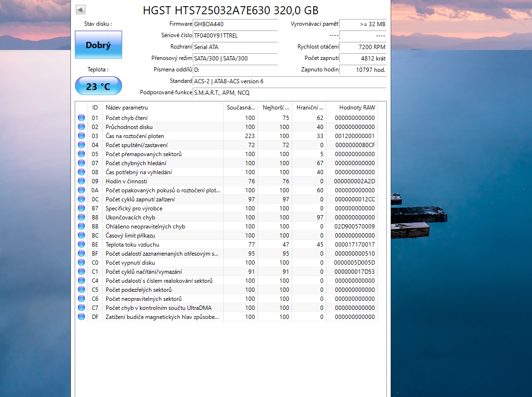Click the Sériové číslo field

click(x=235, y=36)
